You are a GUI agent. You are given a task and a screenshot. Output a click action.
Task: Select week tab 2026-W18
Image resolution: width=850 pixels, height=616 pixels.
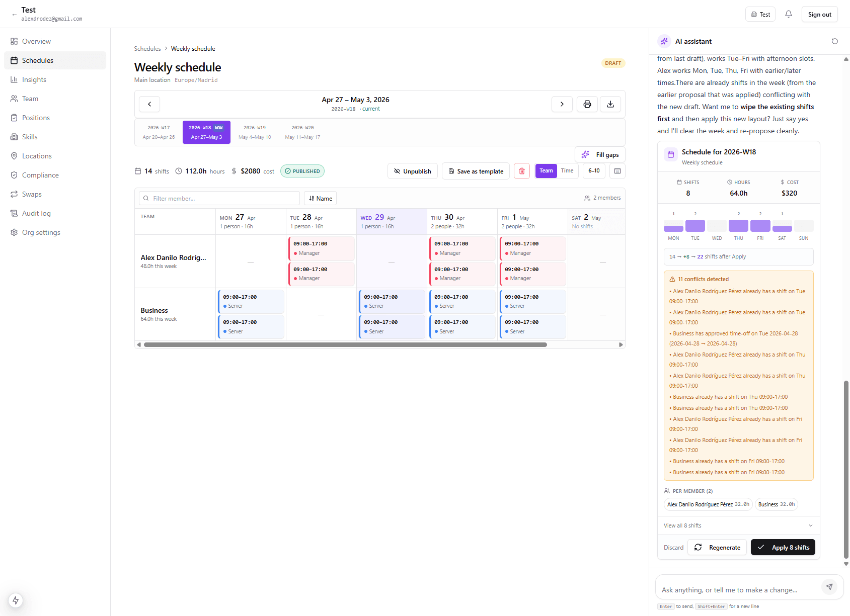click(x=206, y=132)
